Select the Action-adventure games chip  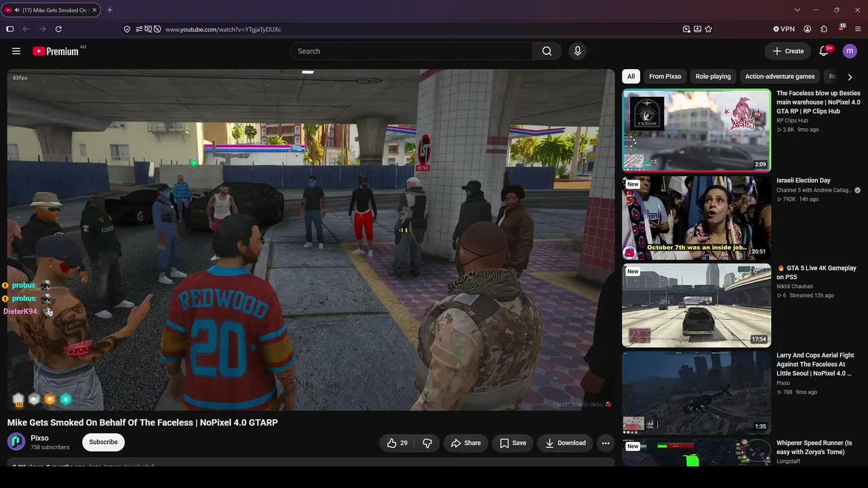(780, 77)
